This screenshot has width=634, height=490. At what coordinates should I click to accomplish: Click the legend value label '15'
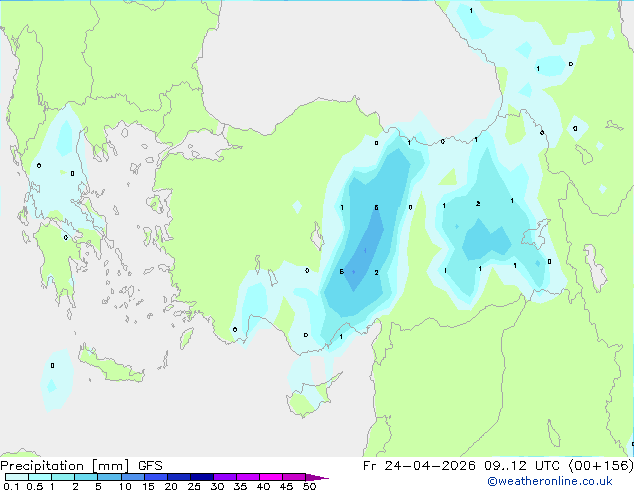(148, 486)
